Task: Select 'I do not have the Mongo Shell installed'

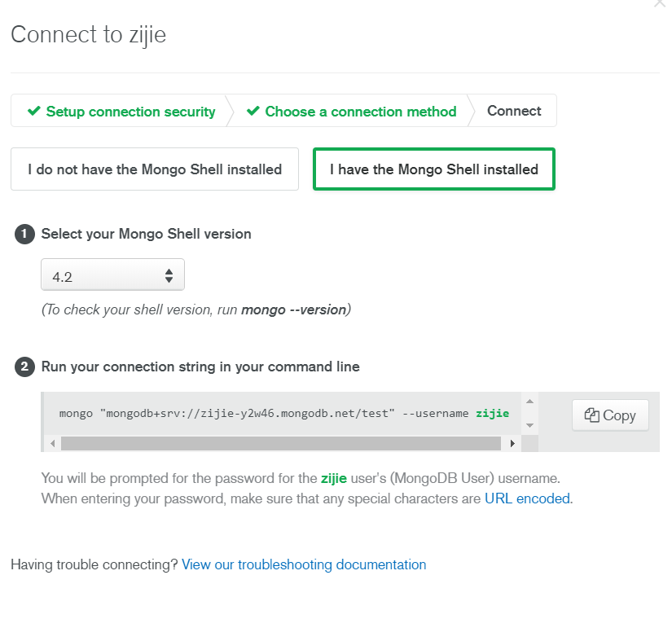Action: coord(155,169)
